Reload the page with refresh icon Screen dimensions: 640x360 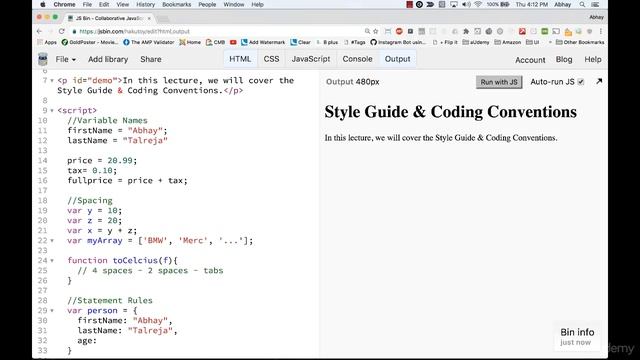(x=62, y=31)
